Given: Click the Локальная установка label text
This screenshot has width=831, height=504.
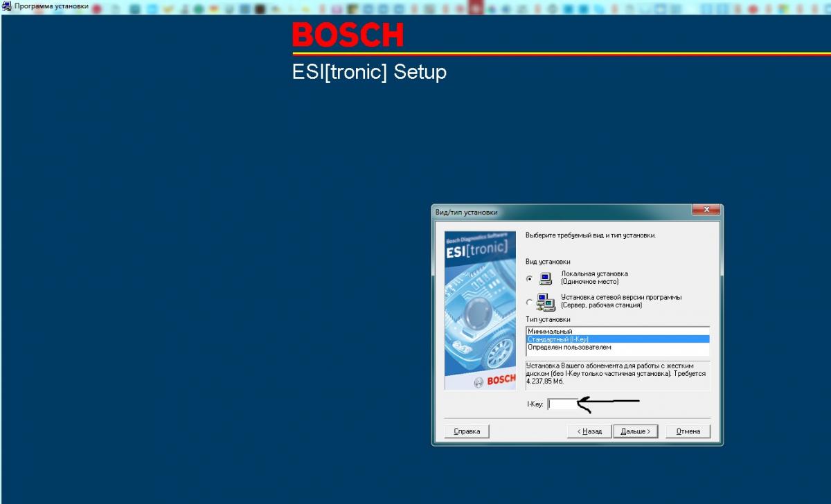Looking at the screenshot, I should (594, 274).
